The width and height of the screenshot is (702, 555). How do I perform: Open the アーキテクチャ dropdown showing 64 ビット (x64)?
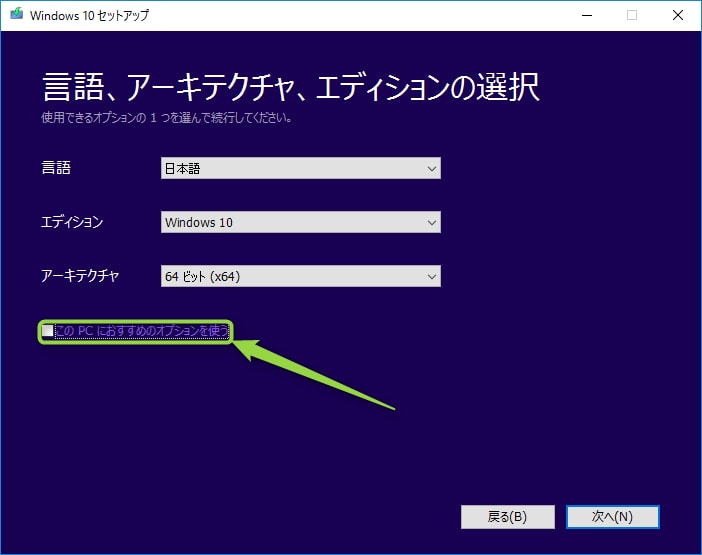click(x=300, y=275)
